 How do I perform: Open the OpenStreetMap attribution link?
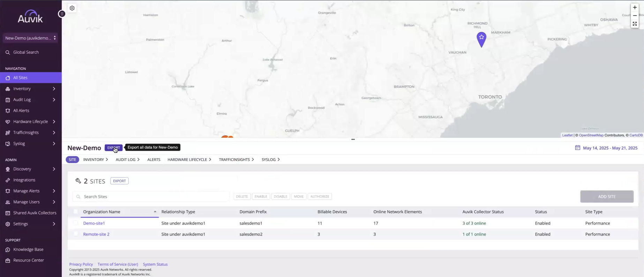coord(591,135)
